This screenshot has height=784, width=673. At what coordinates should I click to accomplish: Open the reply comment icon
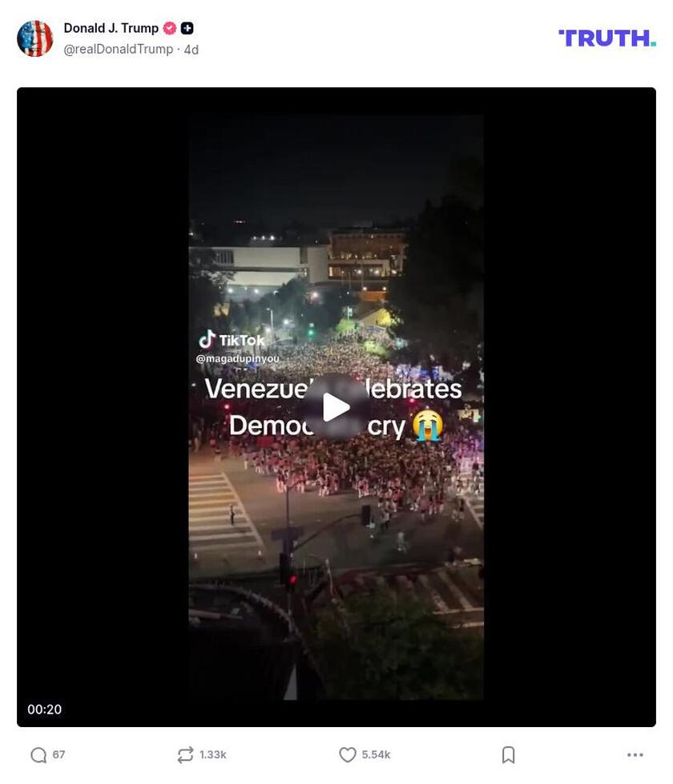click(x=38, y=755)
